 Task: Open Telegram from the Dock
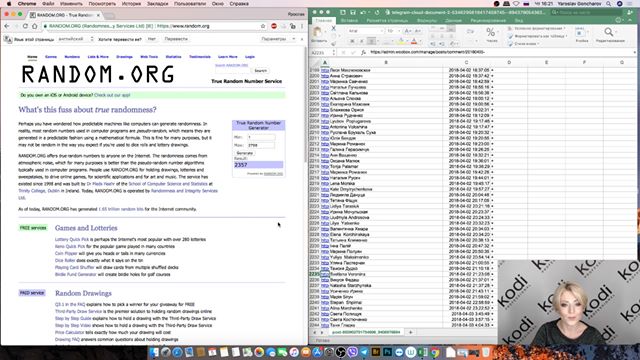[x=364, y=352]
